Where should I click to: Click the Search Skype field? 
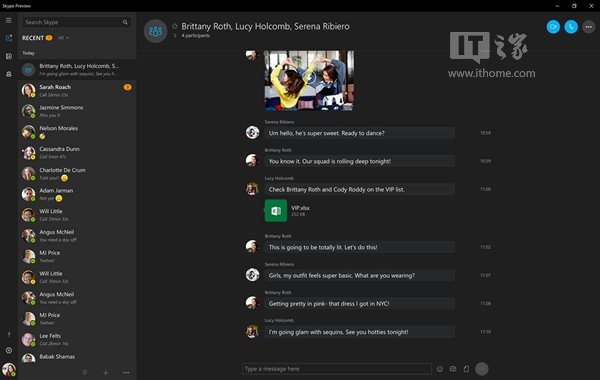click(77, 22)
